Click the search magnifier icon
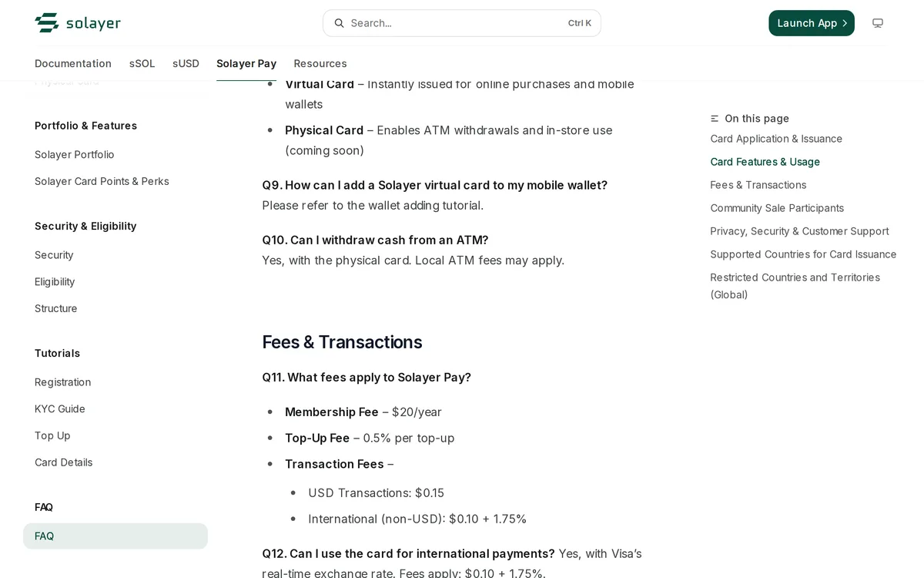Viewport: 924px width, 578px height. (339, 23)
